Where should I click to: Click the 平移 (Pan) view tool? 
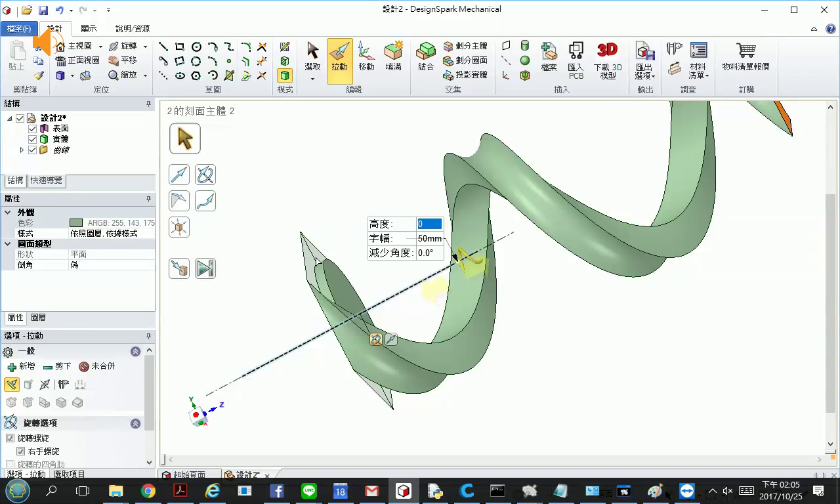[x=123, y=60]
